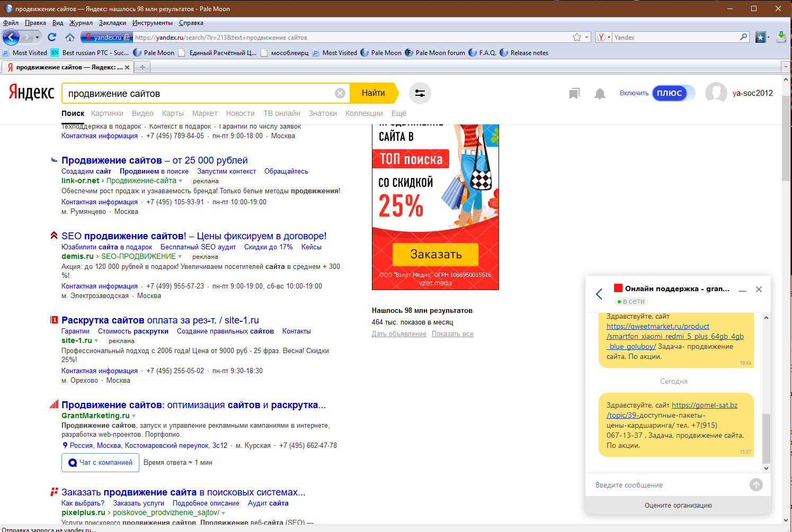Open a new browser tab
This screenshot has height=532, width=792.
[143, 67]
